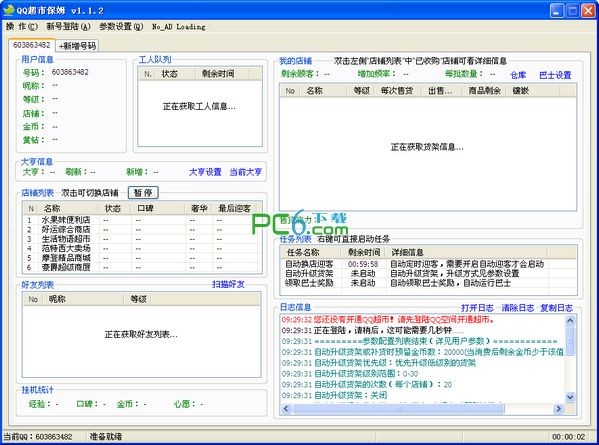Select the 603863482 account tab
Screen dimensions: 599x445
(32, 45)
